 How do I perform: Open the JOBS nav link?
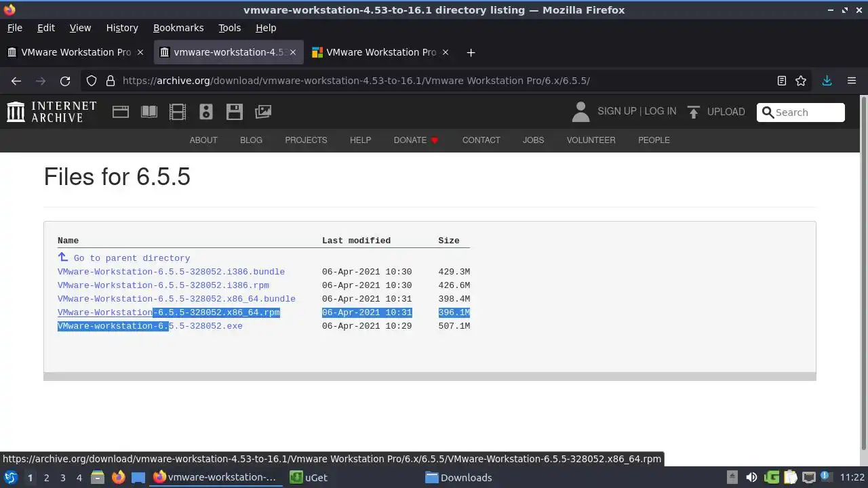click(x=533, y=140)
